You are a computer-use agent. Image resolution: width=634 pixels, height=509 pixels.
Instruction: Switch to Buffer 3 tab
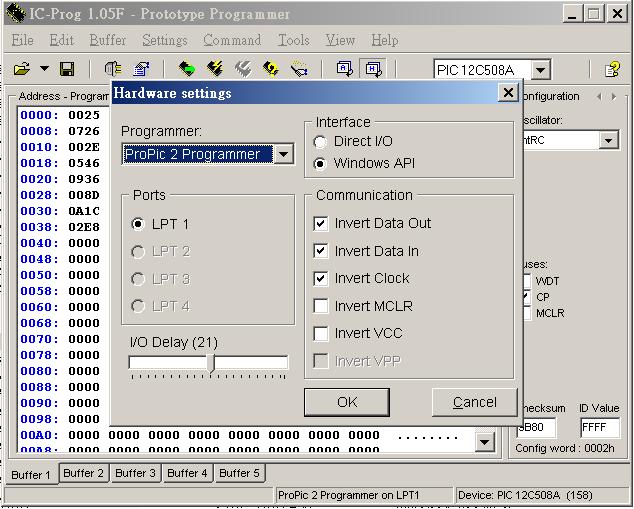135,473
